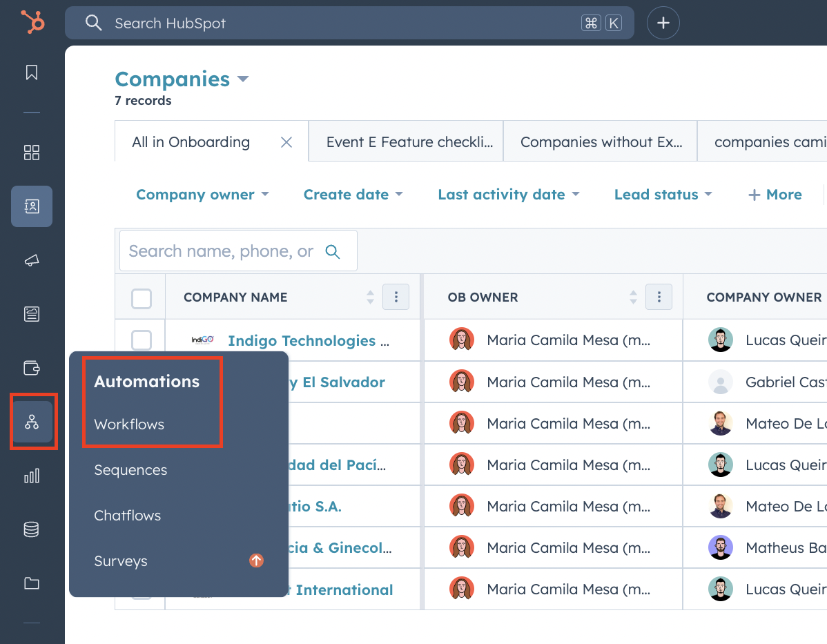
Task: Click the Indigo Technologies company logo
Action: pos(202,340)
